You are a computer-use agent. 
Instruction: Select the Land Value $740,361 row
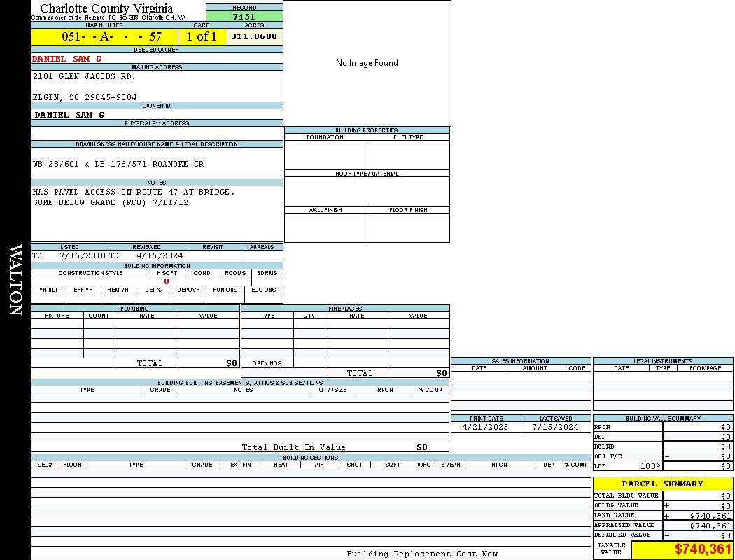tap(662, 515)
